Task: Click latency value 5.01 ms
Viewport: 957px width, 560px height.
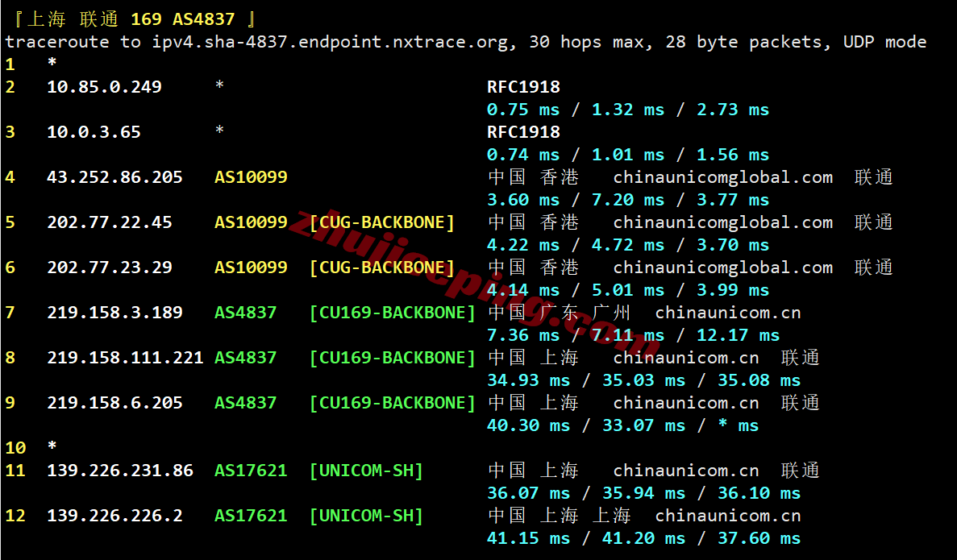Action: click(628, 290)
